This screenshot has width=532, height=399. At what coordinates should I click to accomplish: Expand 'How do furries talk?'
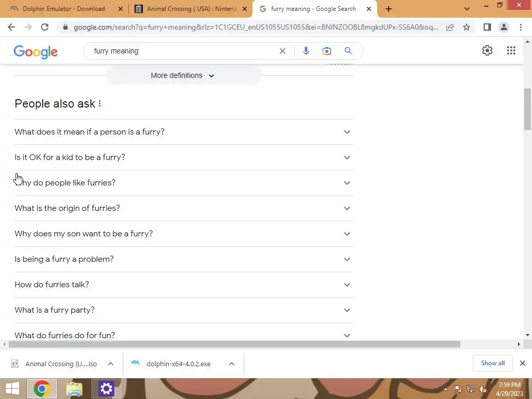(184, 284)
